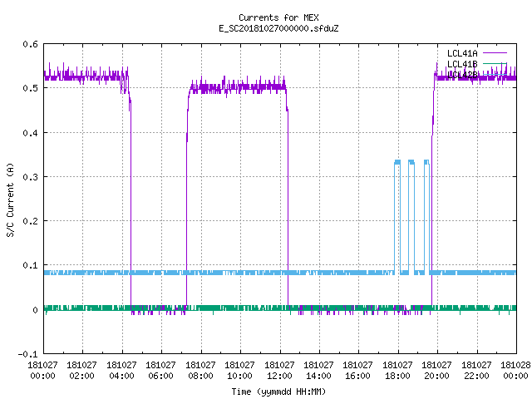Screen dimensions: 532x399
Task: Click the x-axis tick label 181027 14:00
Action: 318,371
